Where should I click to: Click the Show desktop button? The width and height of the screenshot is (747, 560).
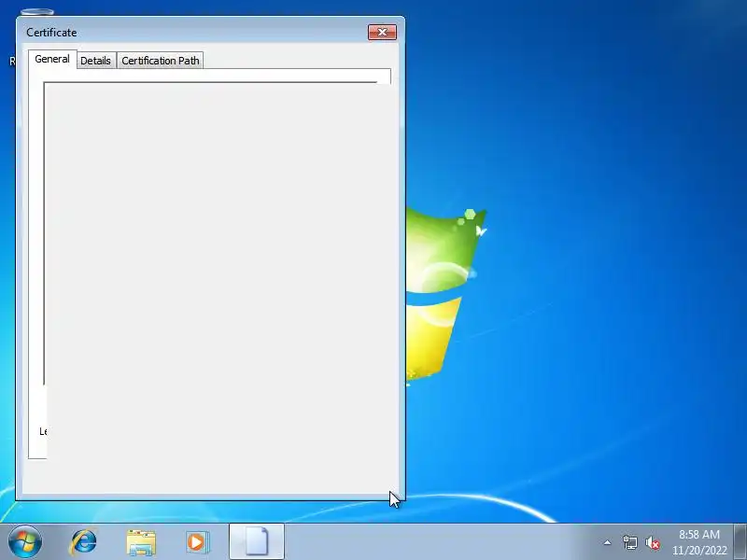740,542
